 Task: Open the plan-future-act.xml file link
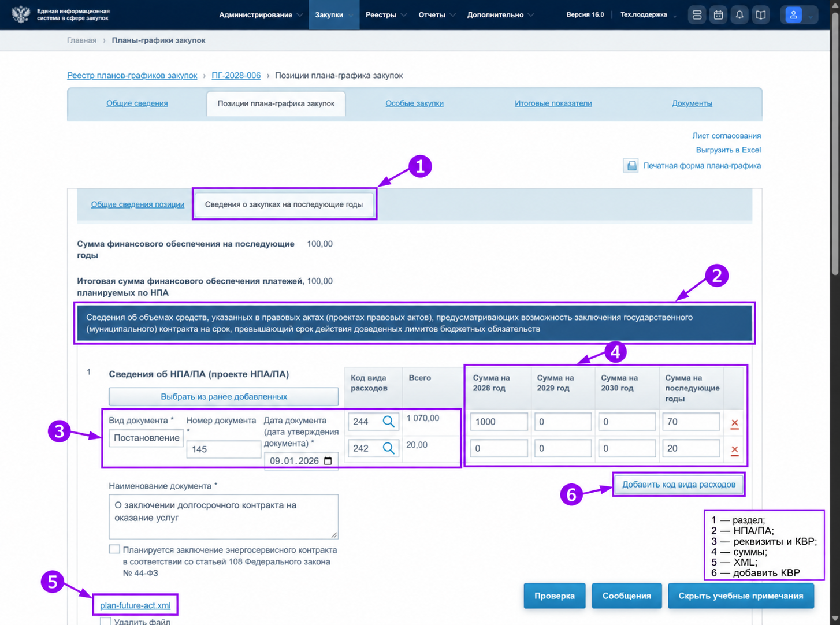pyautogui.click(x=135, y=605)
